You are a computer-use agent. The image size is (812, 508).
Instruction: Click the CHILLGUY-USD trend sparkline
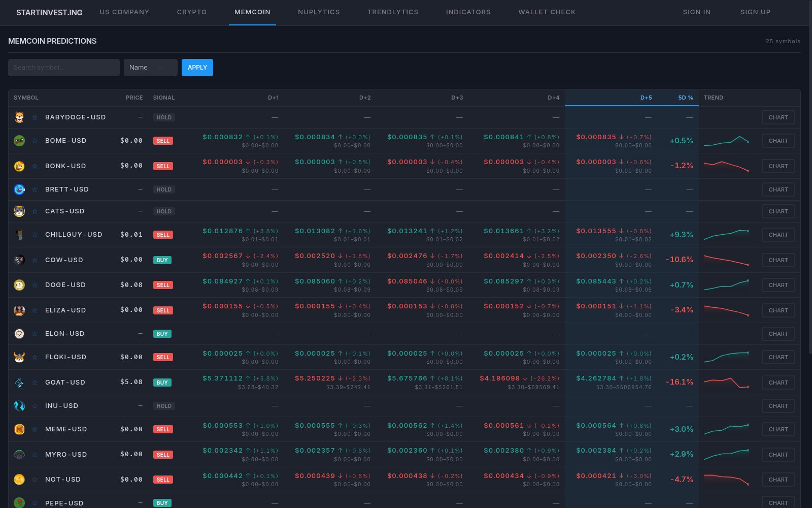(726, 235)
